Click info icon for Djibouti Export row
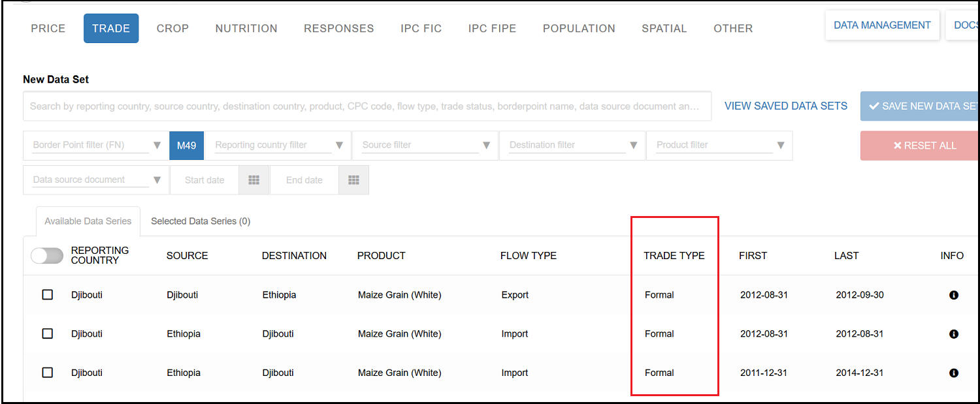The image size is (980, 404). [x=953, y=295]
